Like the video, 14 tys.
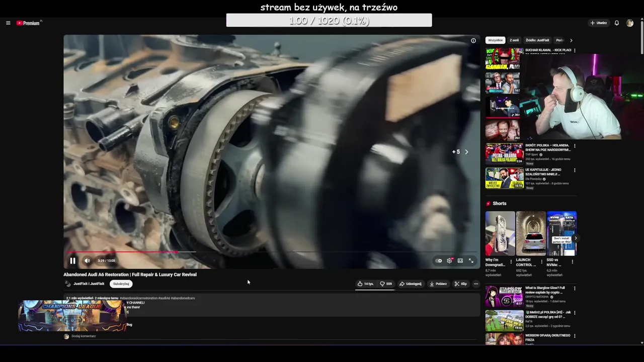Image resolution: width=644 pixels, height=362 pixels. tap(366, 284)
